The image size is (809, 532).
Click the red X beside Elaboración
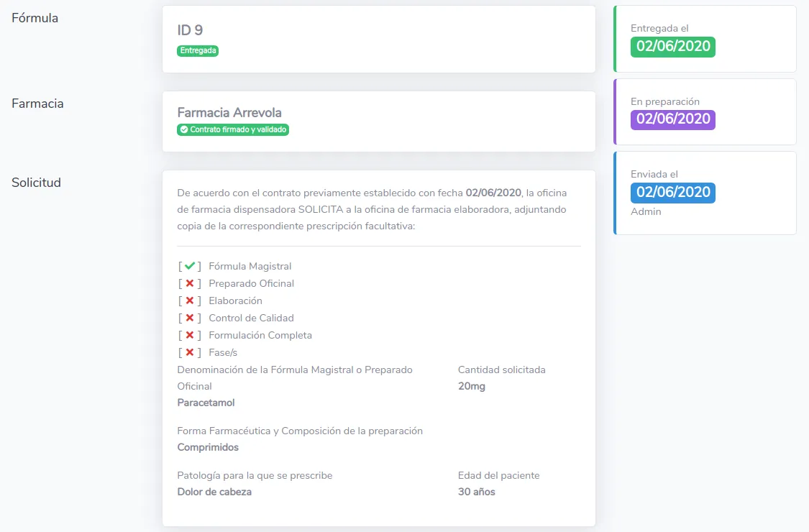pyautogui.click(x=189, y=301)
